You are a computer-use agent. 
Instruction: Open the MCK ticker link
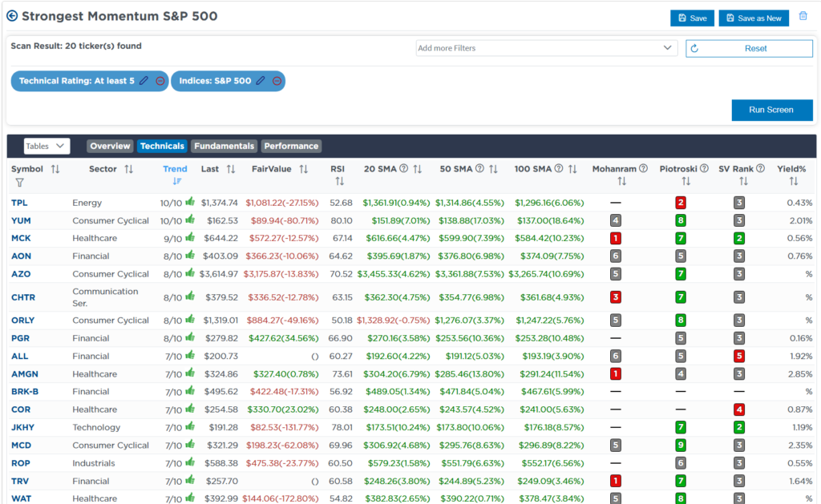coord(21,238)
